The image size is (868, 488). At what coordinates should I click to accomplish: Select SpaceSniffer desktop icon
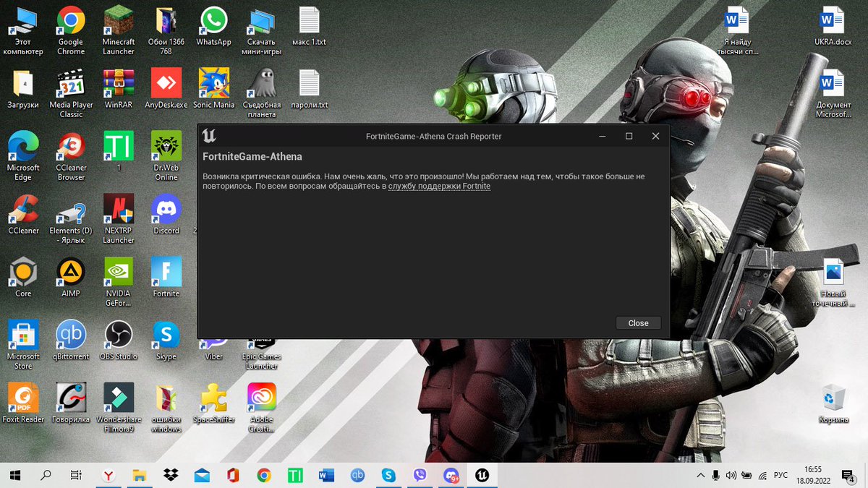213,403
